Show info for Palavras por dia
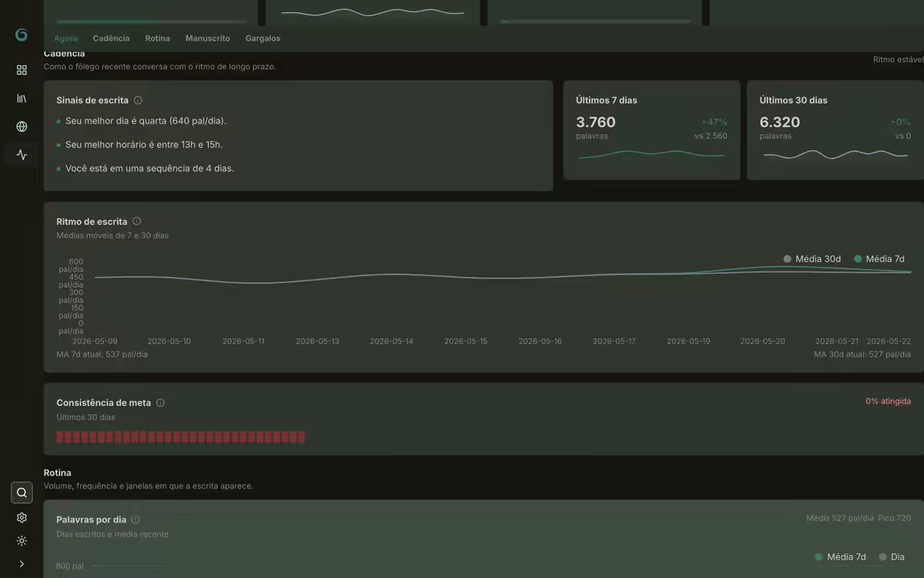 [136, 519]
